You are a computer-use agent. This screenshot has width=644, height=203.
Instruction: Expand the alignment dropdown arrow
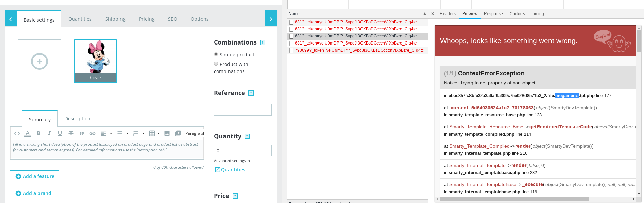(x=111, y=133)
